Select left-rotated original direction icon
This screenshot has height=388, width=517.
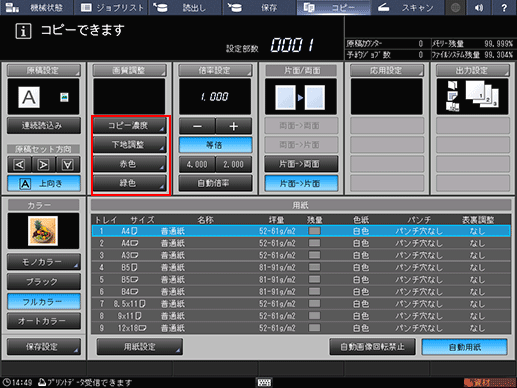point(19,164)
